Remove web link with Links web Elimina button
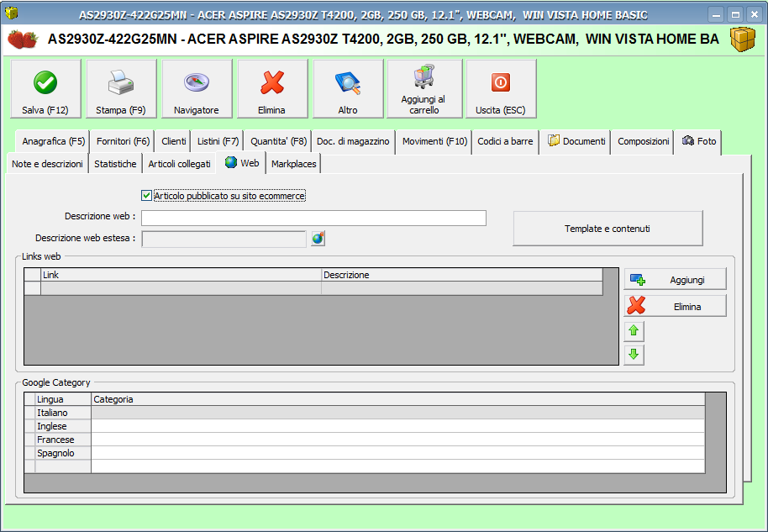The width and height of the screenshot is (768, 532). coord(675,306)
